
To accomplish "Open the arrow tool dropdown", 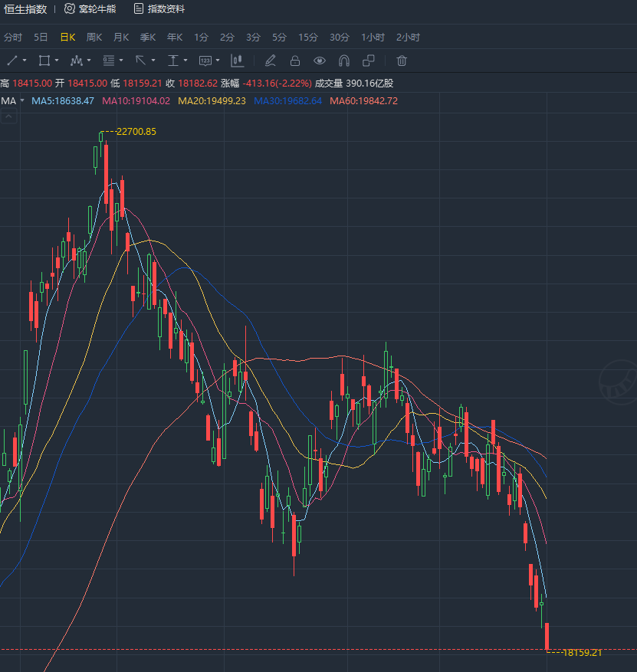I will (x=153, y=61).
